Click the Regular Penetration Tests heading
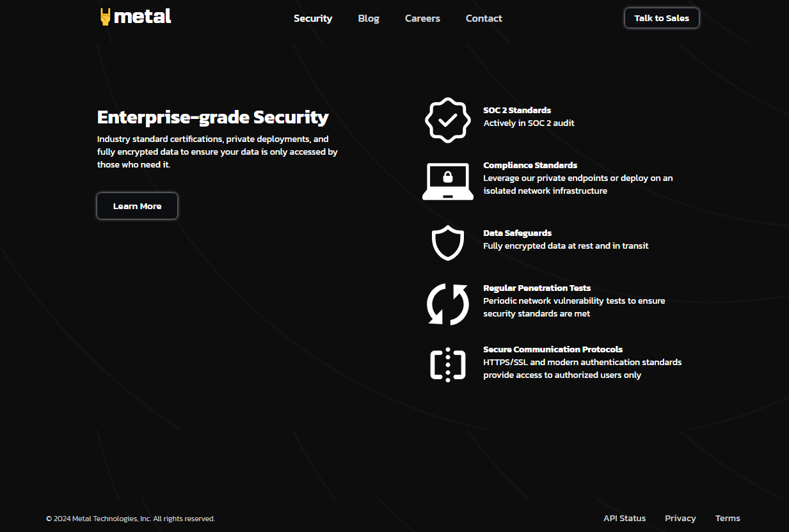This screenshot has width=789, height=532. 537,288
